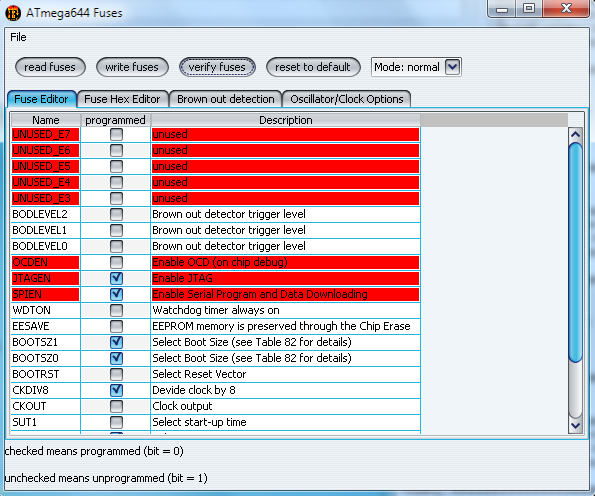
Task: Click 'Watchdog timer always on' description
Action: 285,310
